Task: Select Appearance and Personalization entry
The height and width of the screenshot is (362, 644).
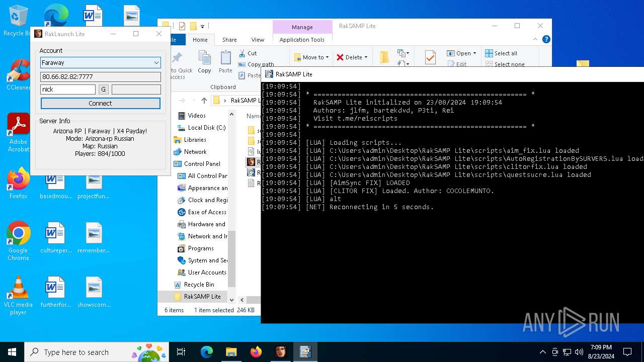Action: (203, 188)
